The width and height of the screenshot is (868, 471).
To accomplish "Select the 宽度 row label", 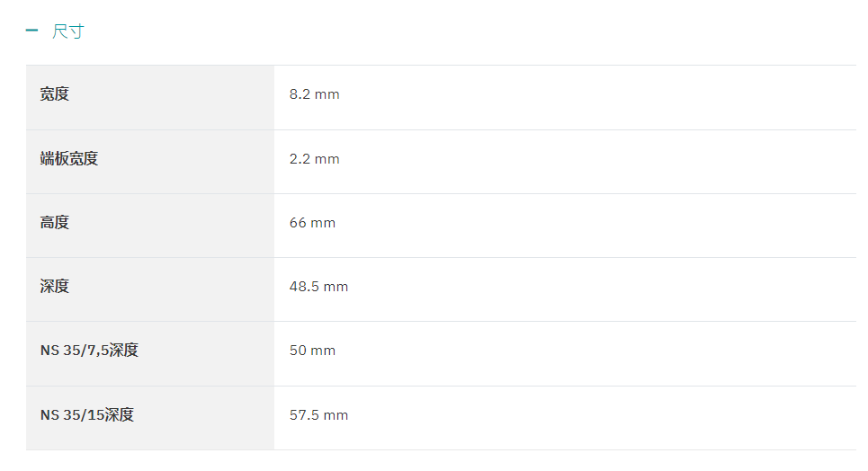I will tap(54, 94).
